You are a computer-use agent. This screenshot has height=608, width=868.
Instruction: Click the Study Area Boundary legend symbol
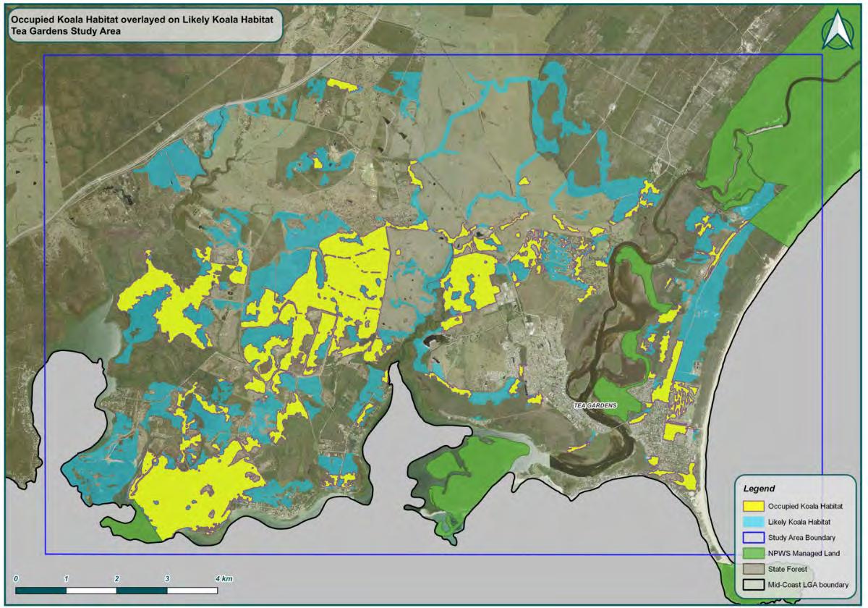pos(754,538)
